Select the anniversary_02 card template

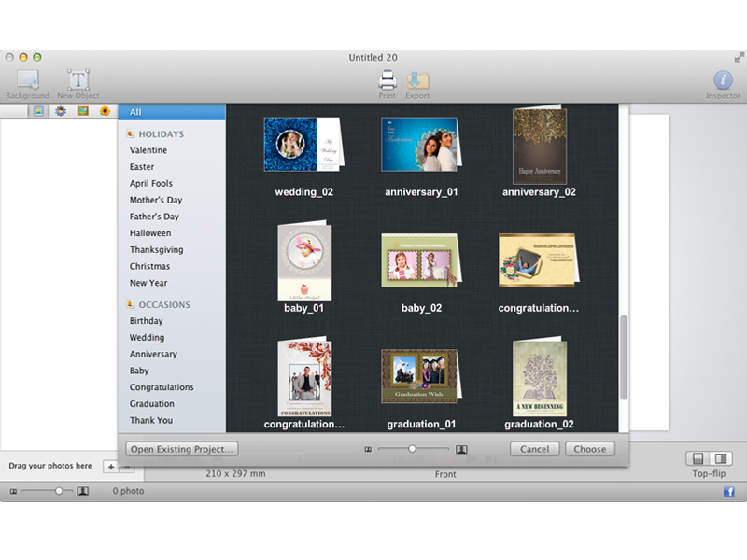click(539, 145)
